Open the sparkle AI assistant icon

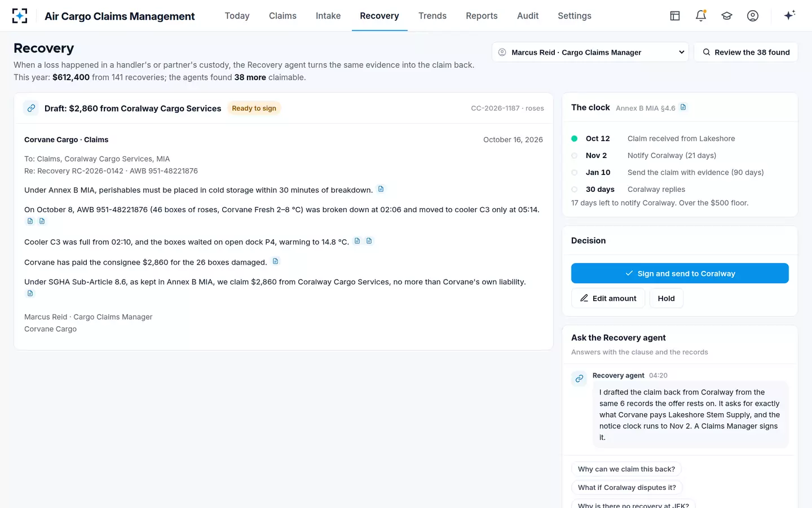click(789, 15)
